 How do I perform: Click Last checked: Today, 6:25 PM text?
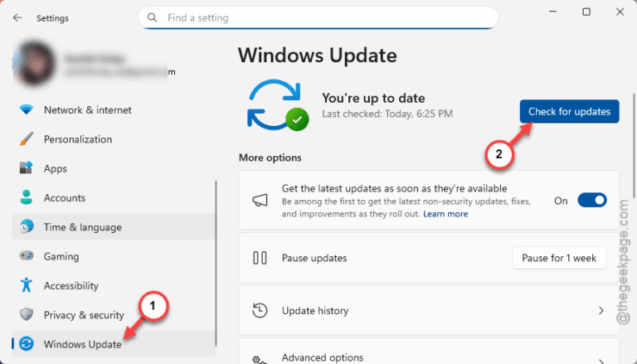click(387, 114)
